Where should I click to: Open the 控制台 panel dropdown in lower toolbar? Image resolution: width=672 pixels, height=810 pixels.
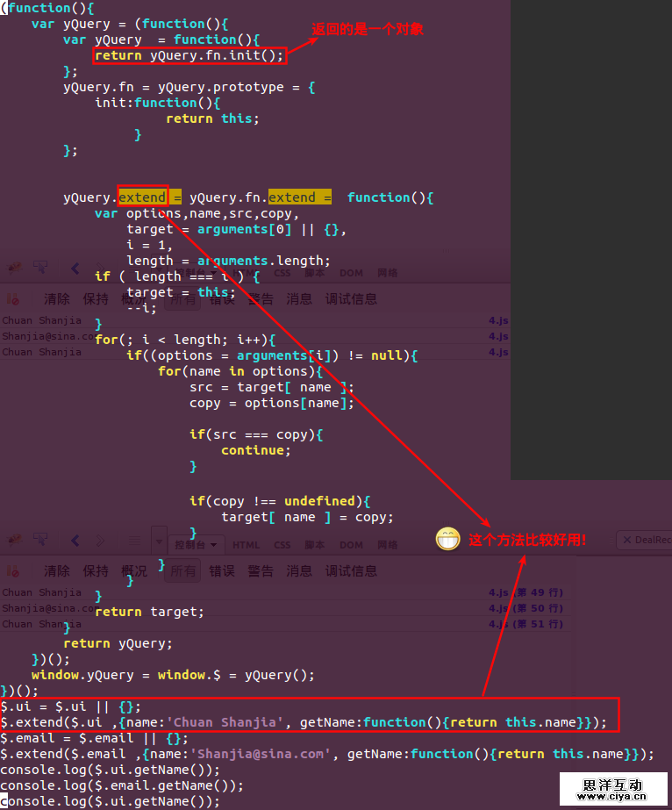pos(196,545)
